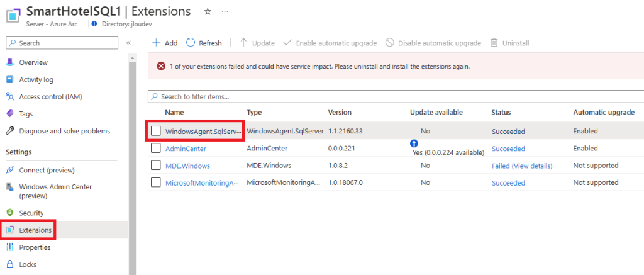Refresh the extensions list
This screenshot has height=275, width=644.
point(204,43)
